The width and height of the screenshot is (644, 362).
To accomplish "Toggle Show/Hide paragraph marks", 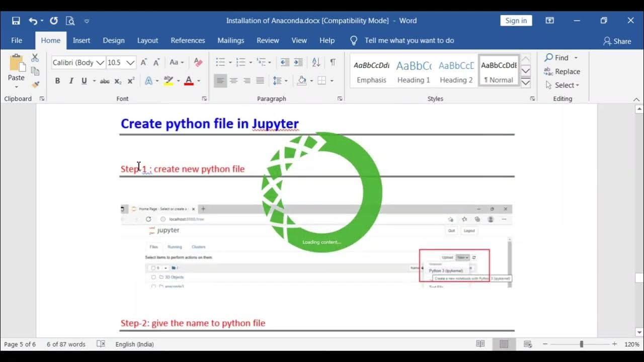I will [333, 62].
